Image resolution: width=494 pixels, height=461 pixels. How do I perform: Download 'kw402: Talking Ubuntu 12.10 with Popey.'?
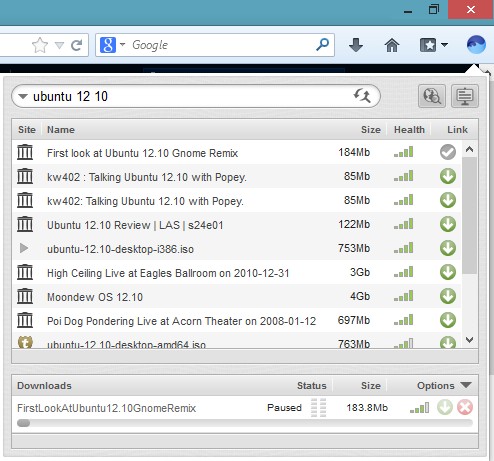[x=448, y=200]
